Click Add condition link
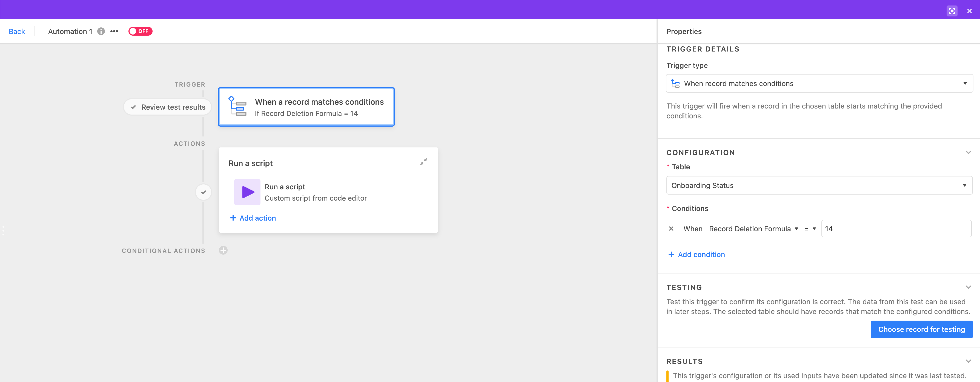This screenshot has width=980, height=382. coord(697,255)
